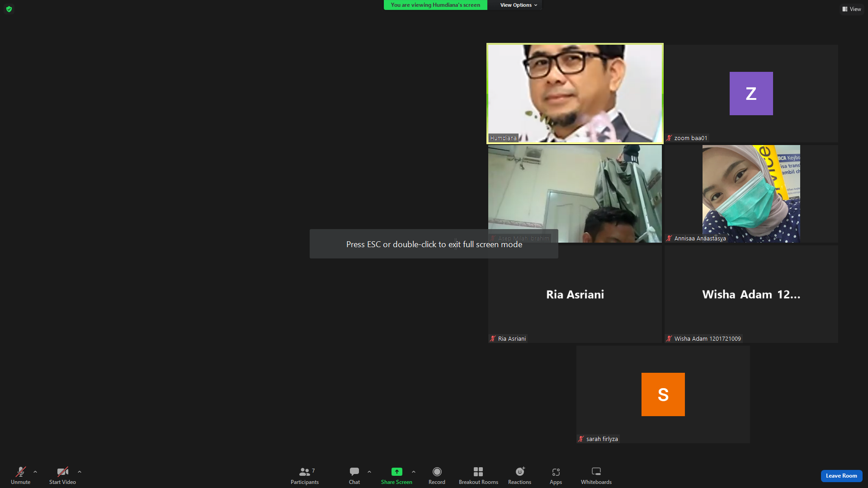Open Whiteboards
Screen dimensions: 868x488
click(596, 476)
